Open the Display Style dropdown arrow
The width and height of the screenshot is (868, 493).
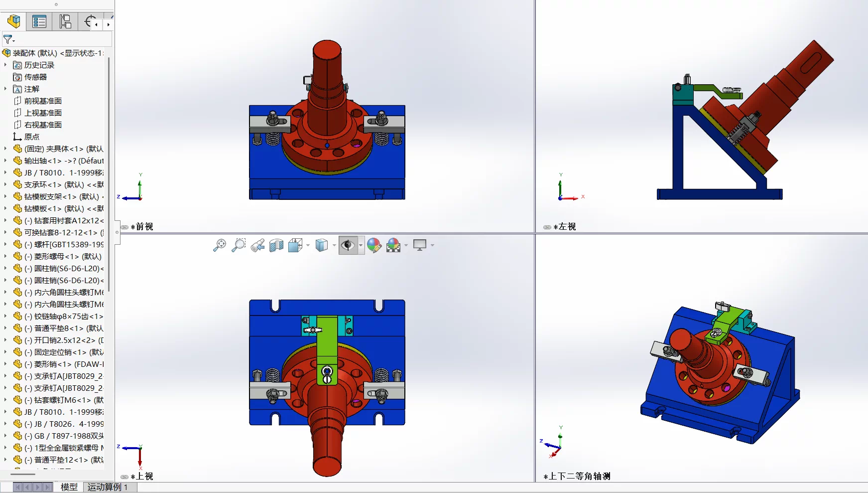(x=334, y=245)
